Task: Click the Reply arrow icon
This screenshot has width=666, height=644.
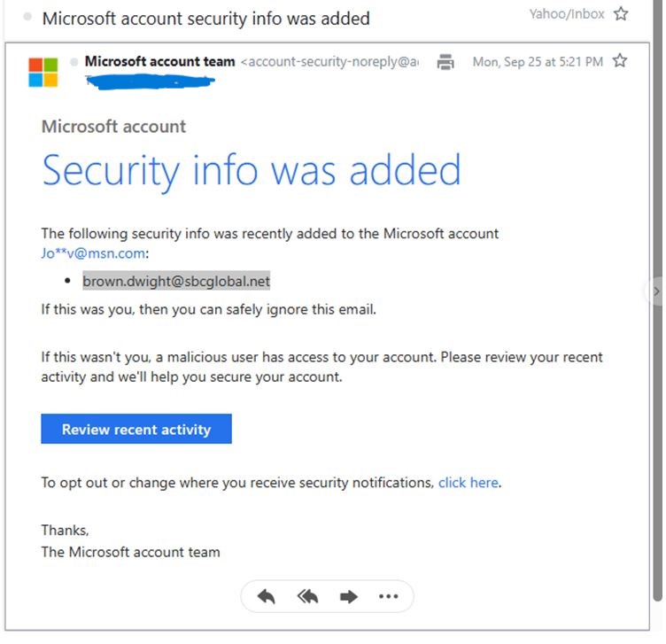Action: (266, 597)
